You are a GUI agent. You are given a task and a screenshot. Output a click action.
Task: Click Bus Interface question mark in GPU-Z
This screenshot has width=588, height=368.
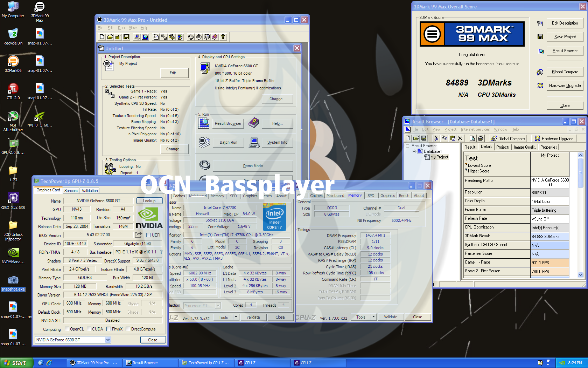(x=161, y=252)
